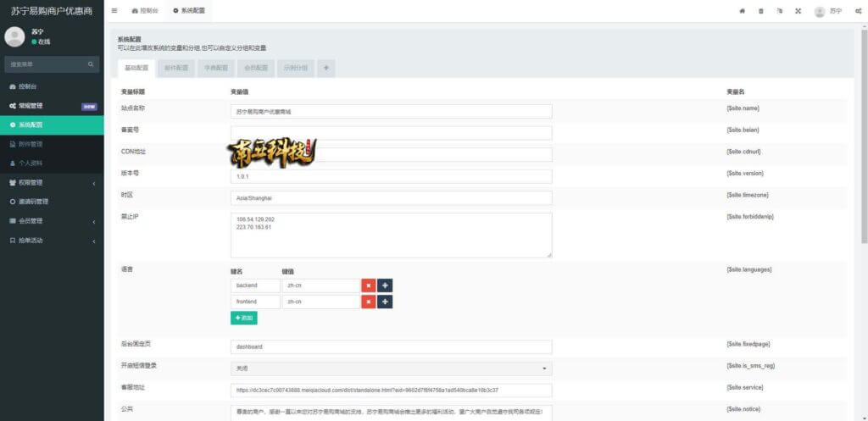Click the dark plus button in frontend row
Screen dimensions: 868x421
click(x=386, y=302)
